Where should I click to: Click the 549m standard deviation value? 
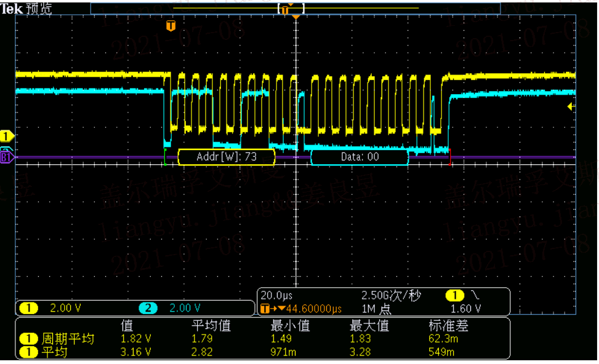[441, 352]
